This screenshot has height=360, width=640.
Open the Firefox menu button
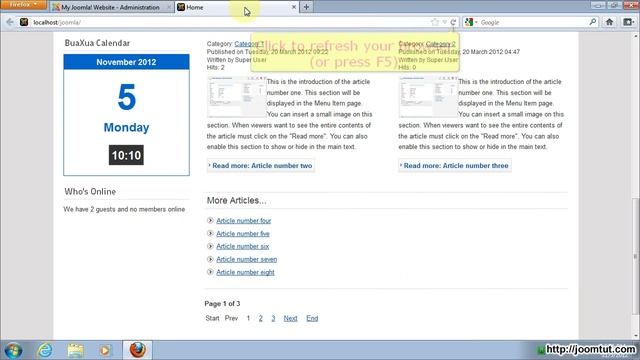23,4
